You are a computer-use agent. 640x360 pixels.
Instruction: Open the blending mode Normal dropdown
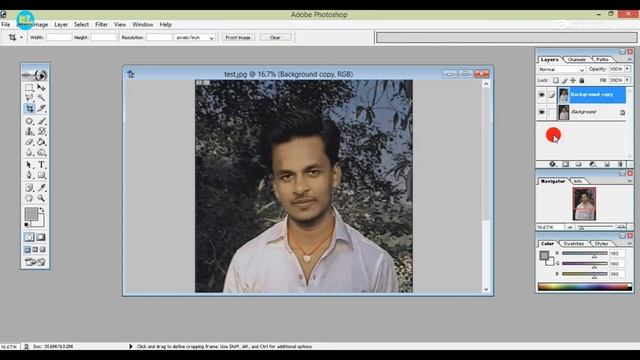pyautogui.click(x=561, y=69)
